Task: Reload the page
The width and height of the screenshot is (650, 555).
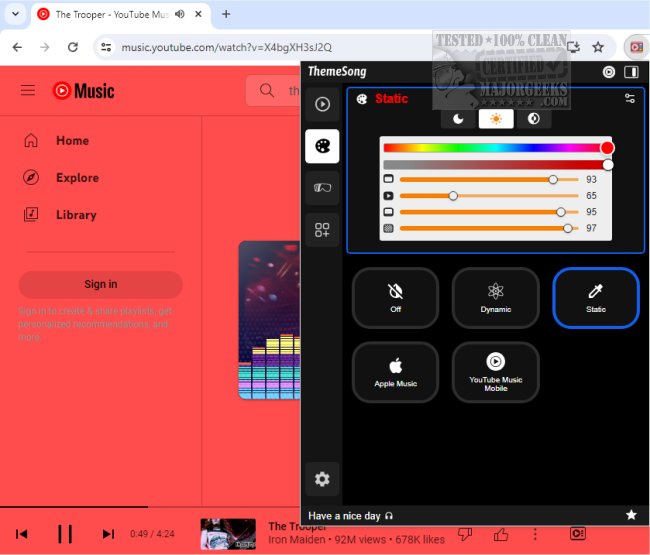Action: coord(73,47)
